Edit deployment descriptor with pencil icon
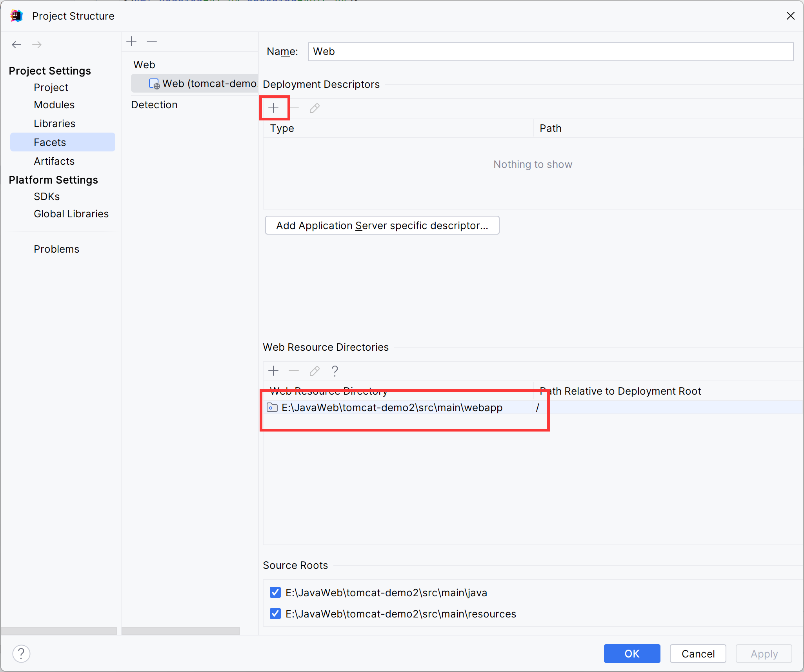Screen dimensions: 804x672 [x=315, y=108]
